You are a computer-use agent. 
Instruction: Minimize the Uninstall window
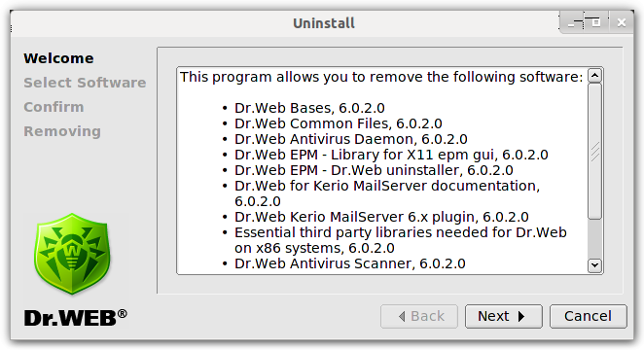click(x=572, y=23)
